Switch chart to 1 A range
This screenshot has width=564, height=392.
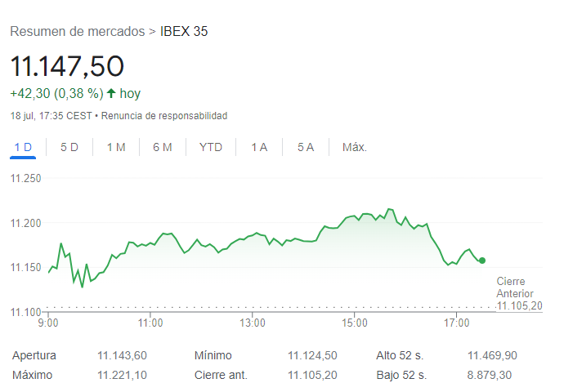259,147
